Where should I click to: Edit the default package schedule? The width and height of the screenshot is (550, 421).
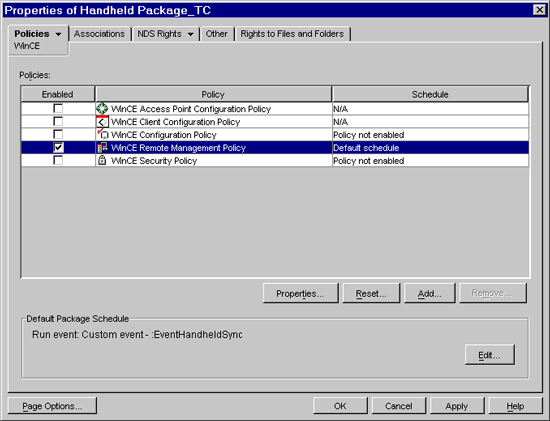[x=490, y=355]
